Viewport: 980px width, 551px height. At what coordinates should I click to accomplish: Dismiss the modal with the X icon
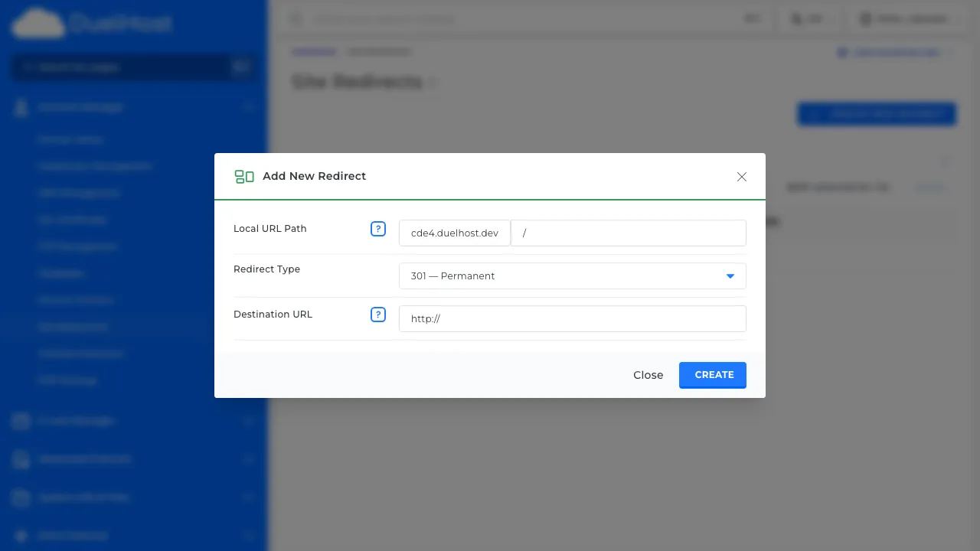[741, 177]
